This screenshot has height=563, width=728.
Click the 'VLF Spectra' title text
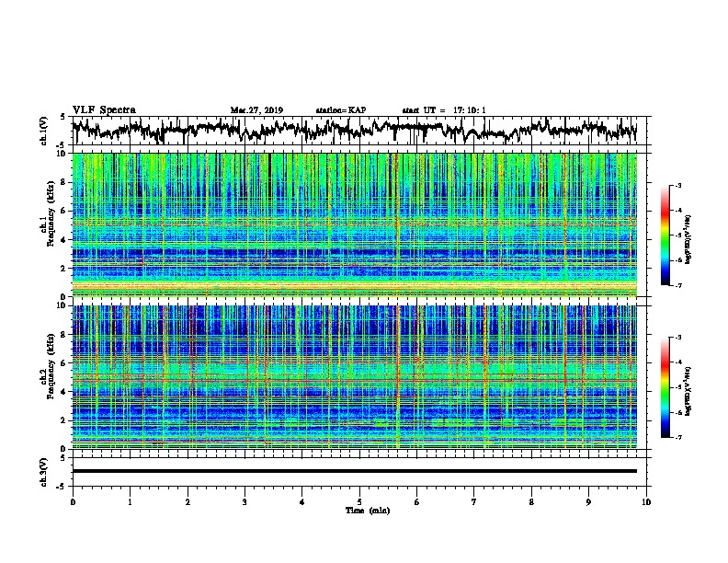tap(104, 110)
